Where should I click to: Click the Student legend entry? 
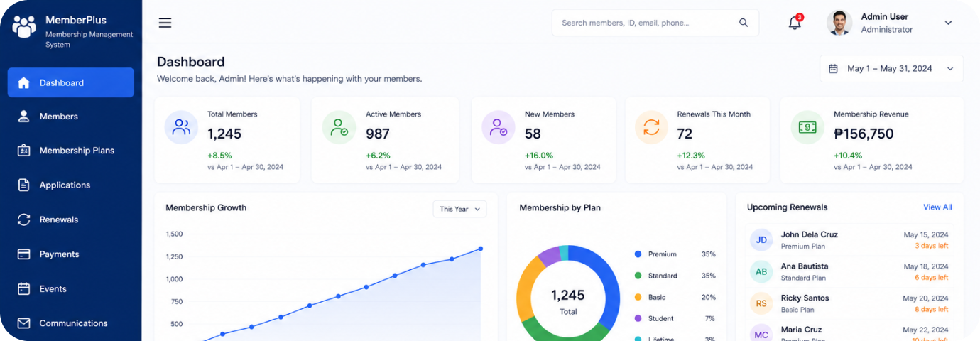675,318
